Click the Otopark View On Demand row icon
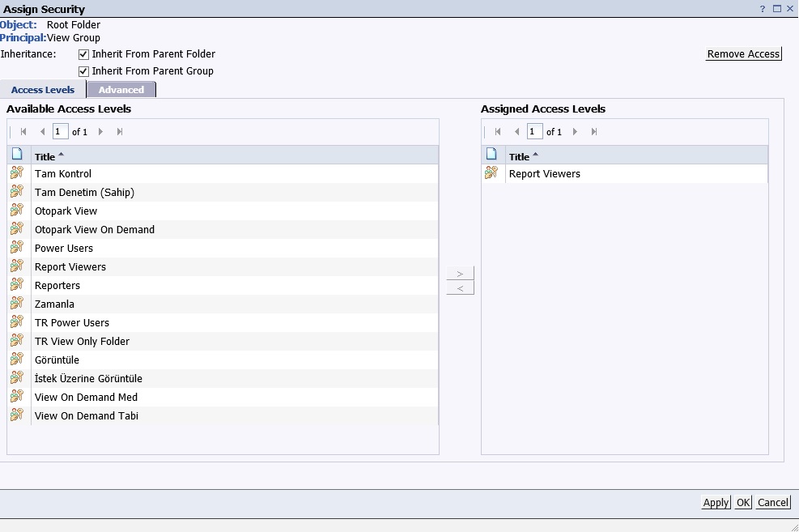This screenshot has height=532, width=799. (17, 229)
